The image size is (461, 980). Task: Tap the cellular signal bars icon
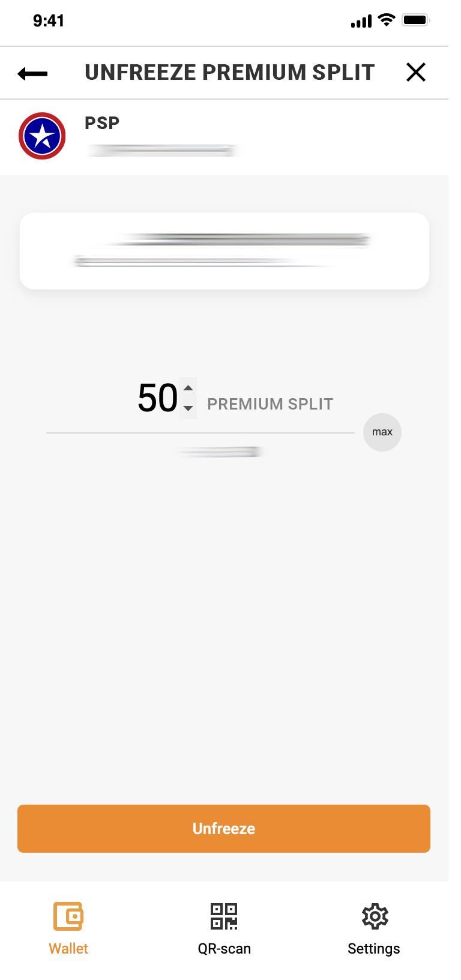[361, 22]
